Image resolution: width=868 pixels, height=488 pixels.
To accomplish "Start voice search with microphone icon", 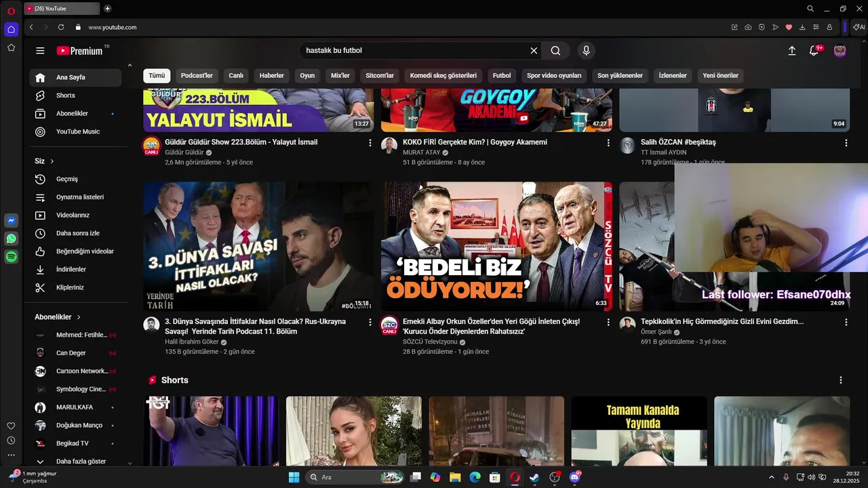I will [x=587, y=51].
